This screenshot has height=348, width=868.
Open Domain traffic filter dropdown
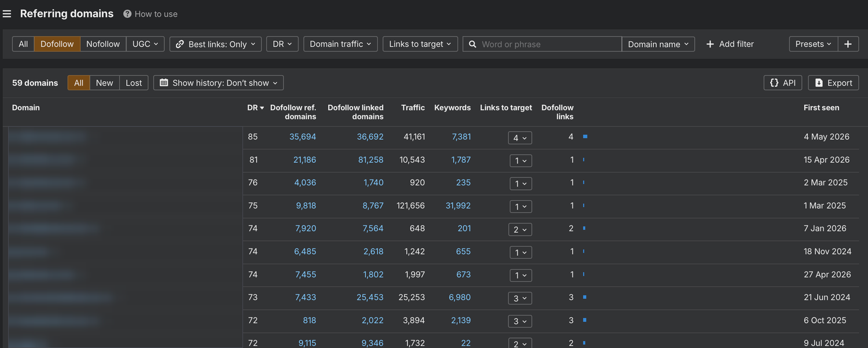340,44
